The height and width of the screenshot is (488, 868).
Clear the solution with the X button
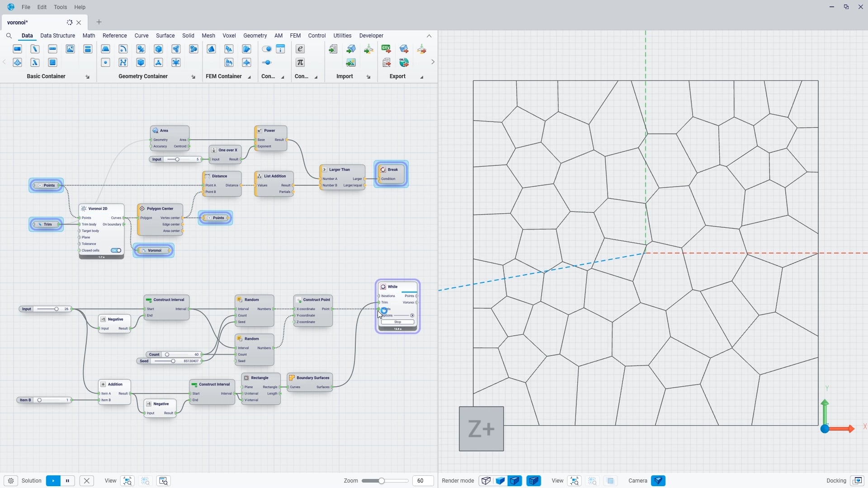87,481
